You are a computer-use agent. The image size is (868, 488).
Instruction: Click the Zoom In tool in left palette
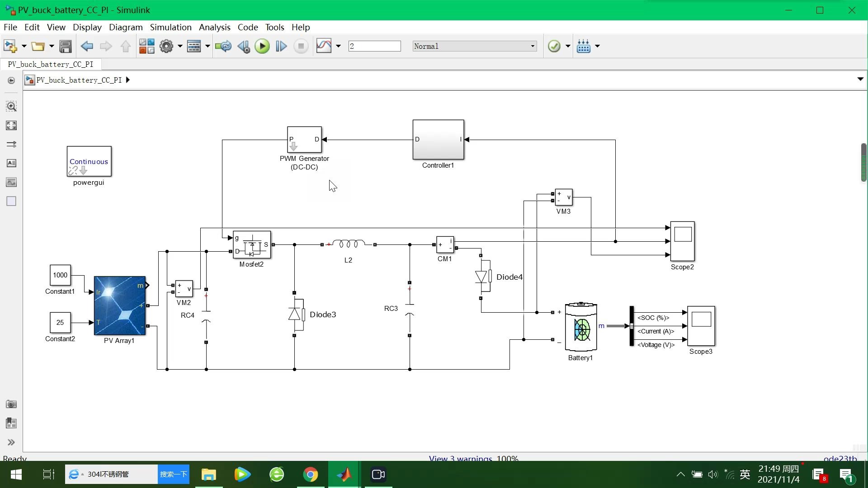11,107
